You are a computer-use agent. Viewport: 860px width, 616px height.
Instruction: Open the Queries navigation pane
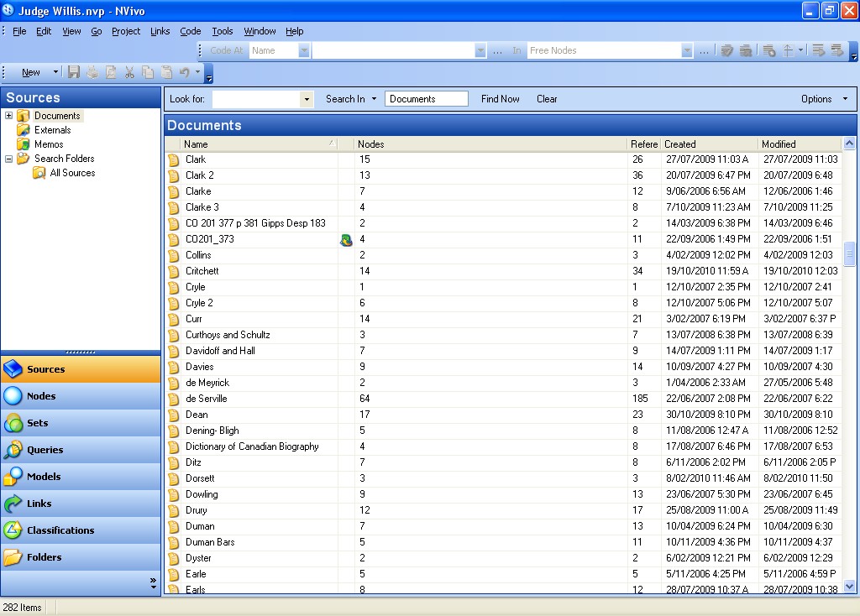[45, 450]
